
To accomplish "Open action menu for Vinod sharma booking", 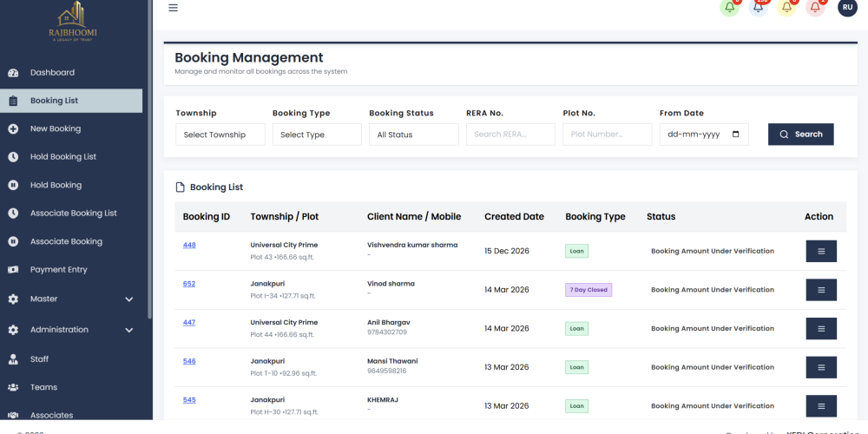I will (820, 290).
